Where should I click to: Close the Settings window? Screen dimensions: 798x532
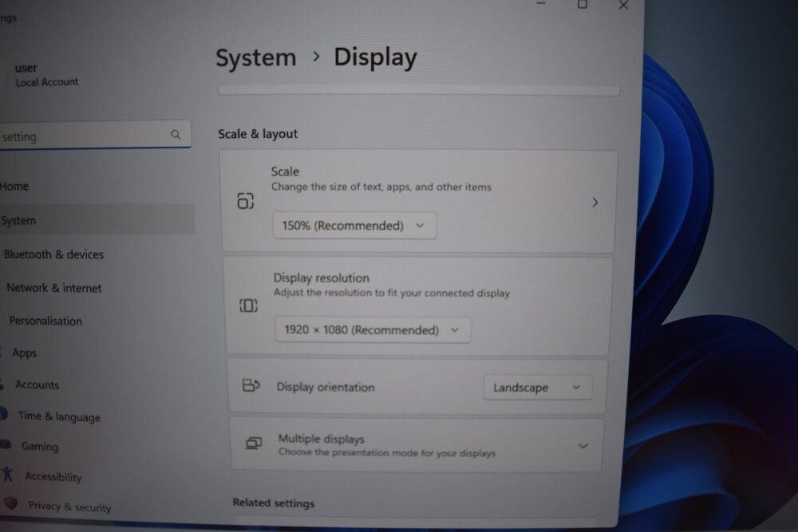point(623,5)
